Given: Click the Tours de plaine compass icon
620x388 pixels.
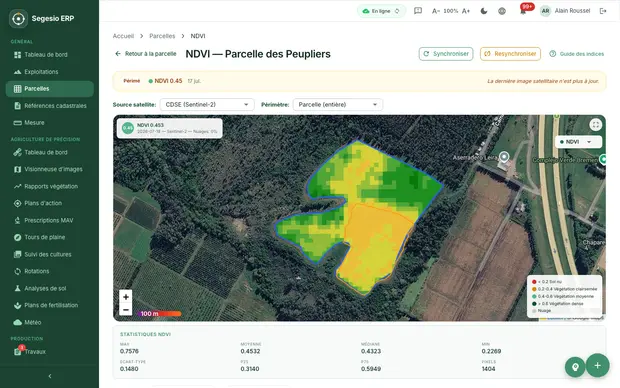Looking at the screenshot, I should [x=17, y=237].
